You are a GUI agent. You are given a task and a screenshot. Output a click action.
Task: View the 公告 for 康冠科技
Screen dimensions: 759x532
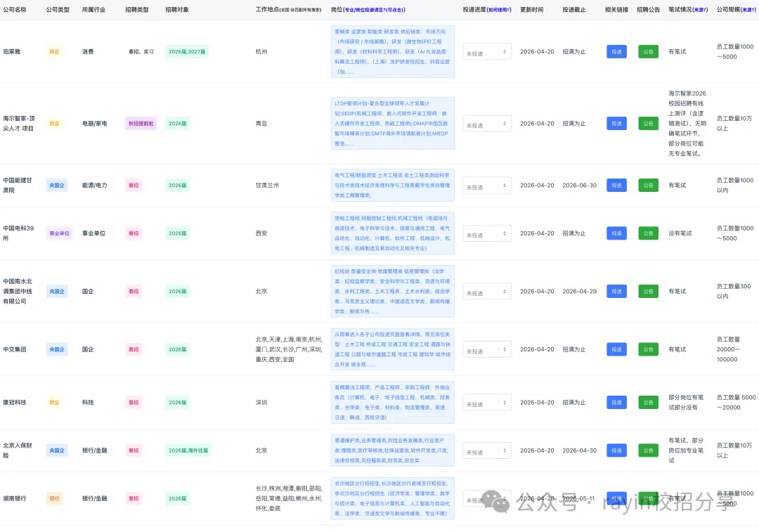tap(648, 402)
